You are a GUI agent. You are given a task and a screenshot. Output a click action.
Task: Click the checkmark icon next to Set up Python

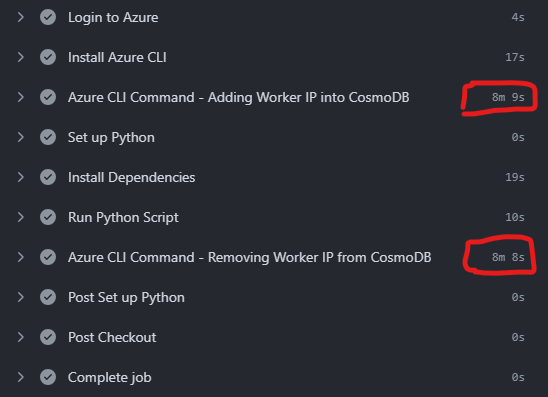(48, 137)
